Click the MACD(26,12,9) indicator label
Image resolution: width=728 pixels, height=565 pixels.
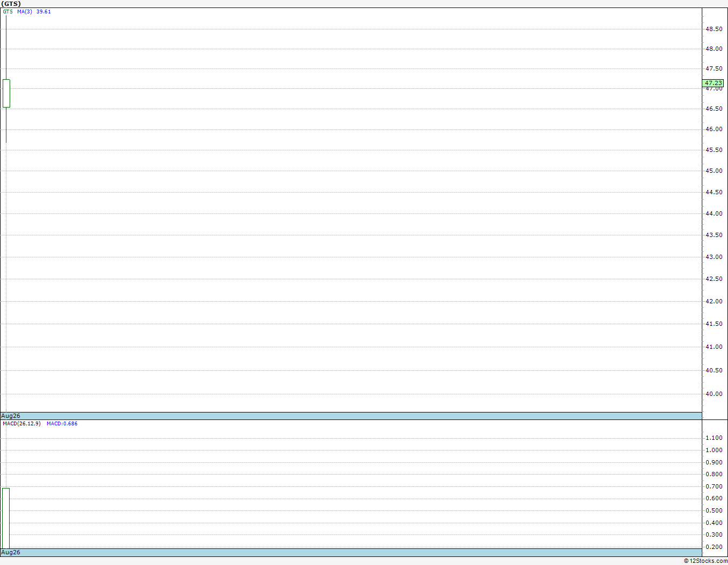coord(21,424)
